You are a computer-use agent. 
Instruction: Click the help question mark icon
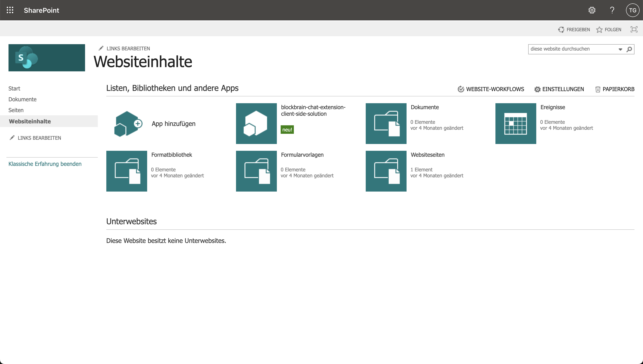coord(612,10)
